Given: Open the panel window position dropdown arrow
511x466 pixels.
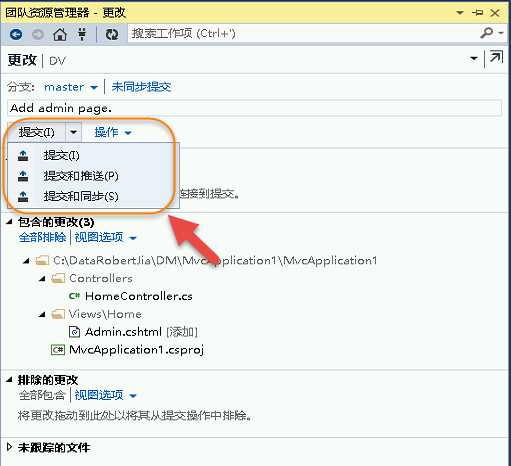Looking at the screenshot, I should [x=460, y=13].
